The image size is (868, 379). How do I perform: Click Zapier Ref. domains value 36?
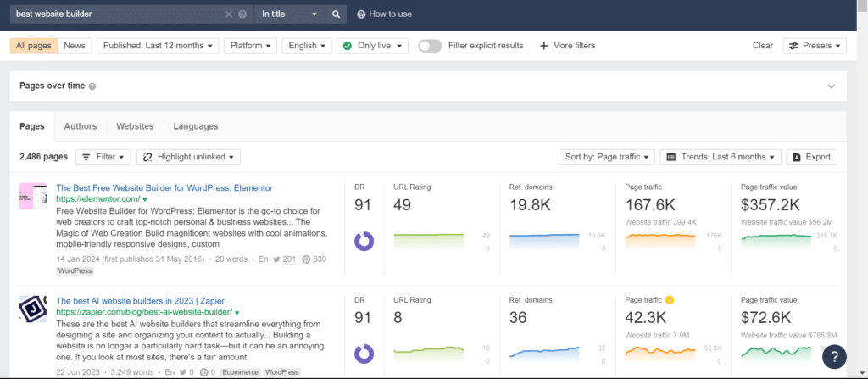pyautogui.click(x=518, y=317)
